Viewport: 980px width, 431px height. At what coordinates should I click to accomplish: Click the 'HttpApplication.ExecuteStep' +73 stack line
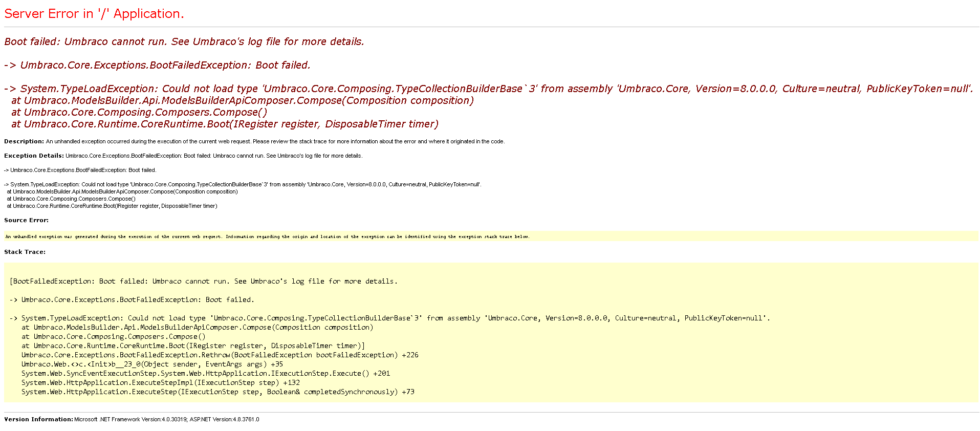click(218, 392)
